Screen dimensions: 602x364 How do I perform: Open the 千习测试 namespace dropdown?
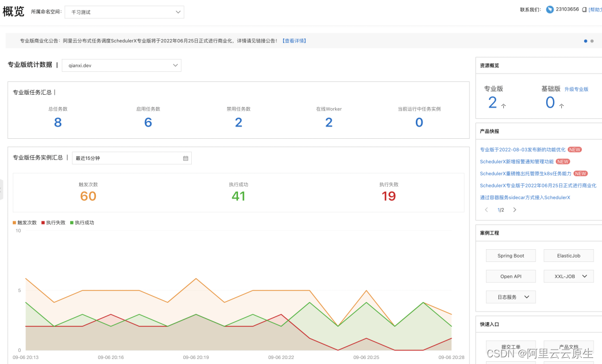124,12
